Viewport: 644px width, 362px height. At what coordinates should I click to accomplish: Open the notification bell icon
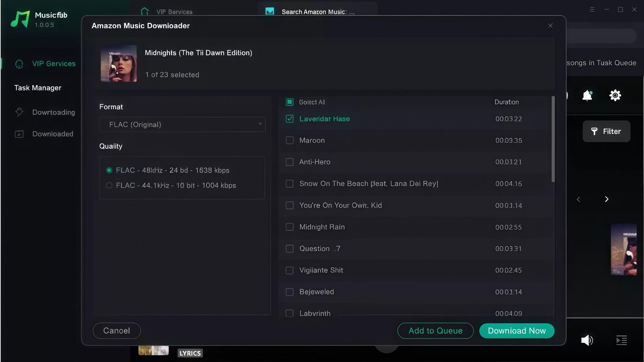pyautogui.click(x=587, y=95)
